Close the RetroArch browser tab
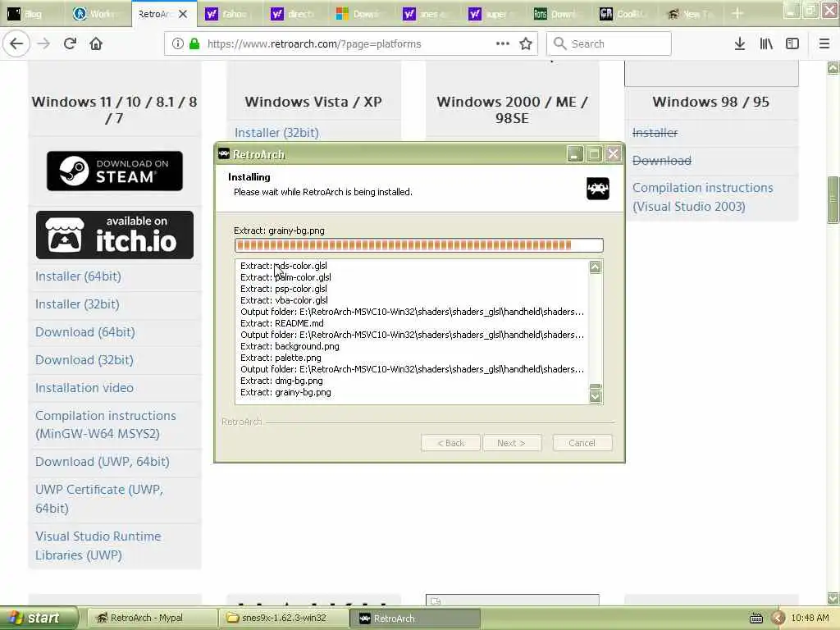 click(183, 14)
